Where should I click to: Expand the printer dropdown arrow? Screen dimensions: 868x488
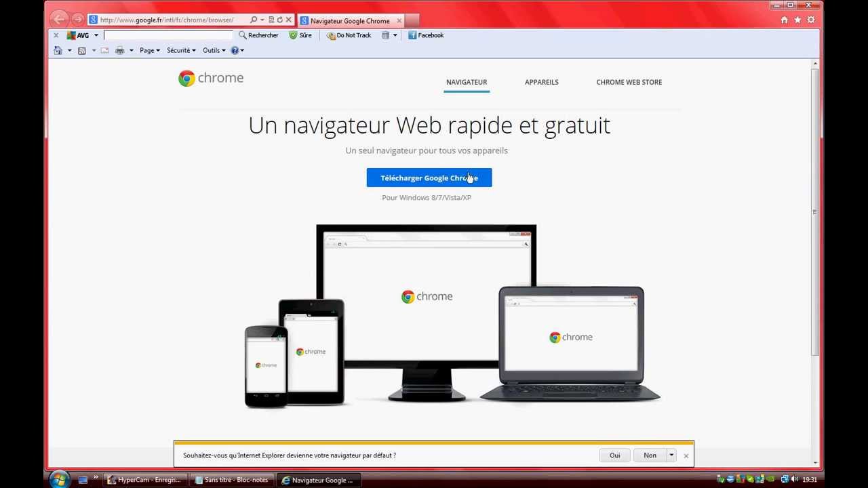click(132, 51)
